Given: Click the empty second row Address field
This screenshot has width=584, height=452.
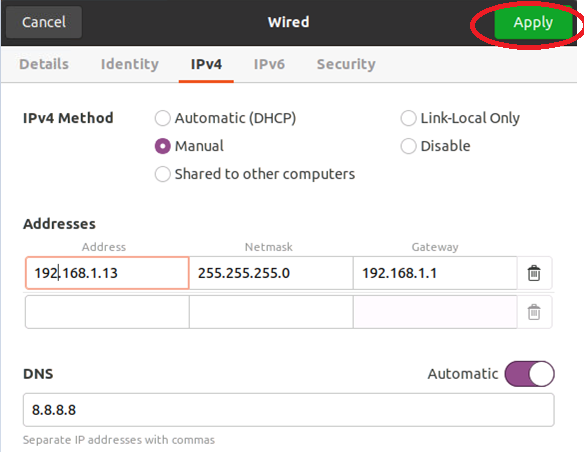Looking at the screenshot, I should click(x=107, y=312).
